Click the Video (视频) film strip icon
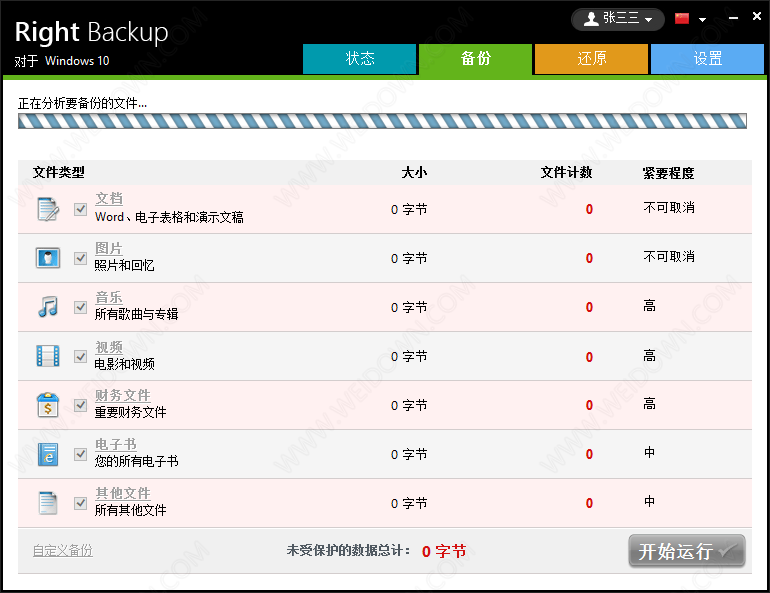The image size is (770, 593). point(47,356)
